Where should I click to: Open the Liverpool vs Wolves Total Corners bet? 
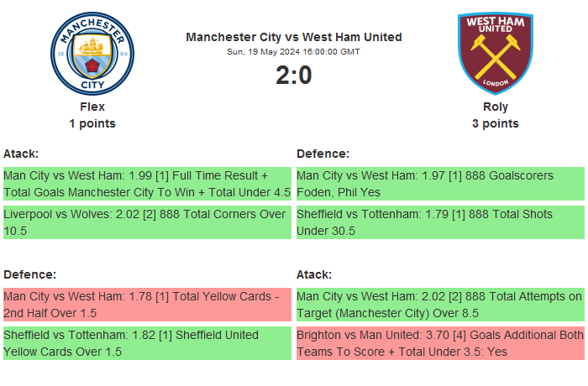point(147,222)
